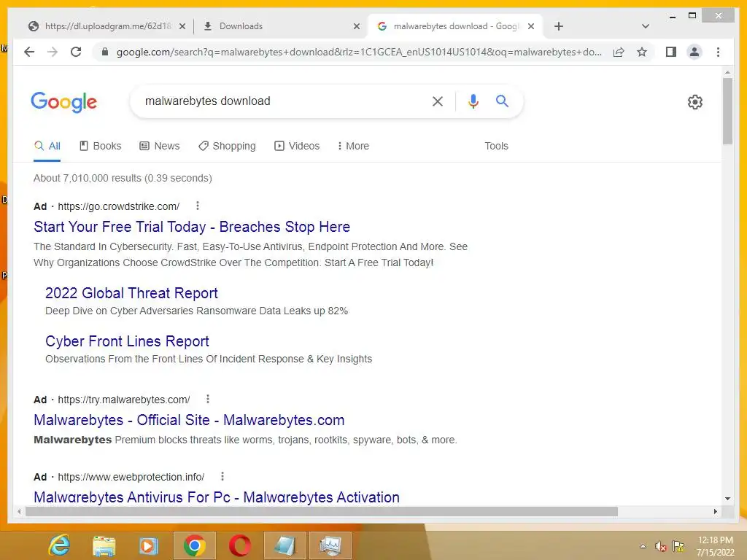Go to Google homepage via the logo
The image size is (747, 560).
[x=64, y=102]
